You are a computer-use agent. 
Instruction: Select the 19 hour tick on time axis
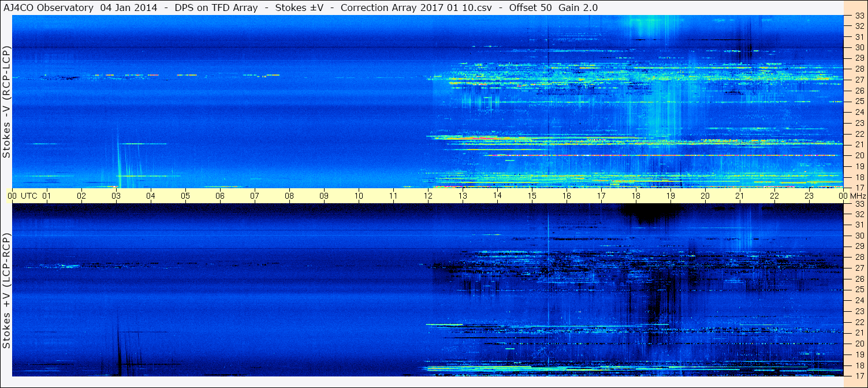click(670, 196)
